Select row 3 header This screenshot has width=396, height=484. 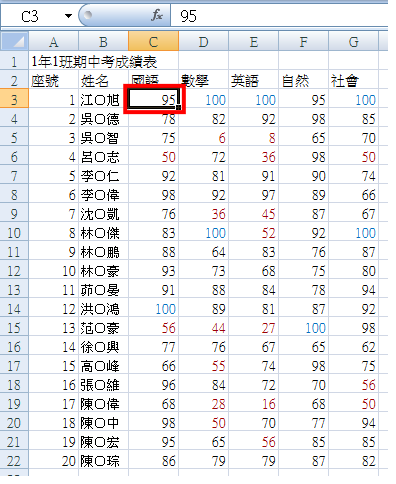coord(14,100)
